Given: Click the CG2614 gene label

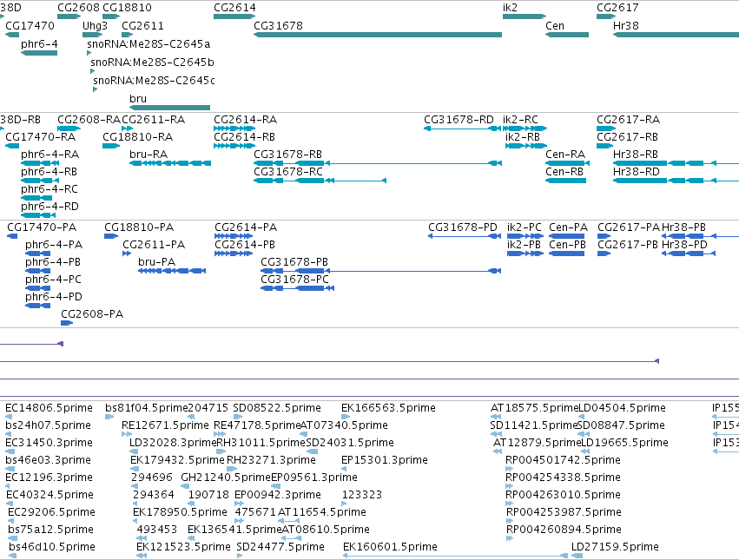Looking at the screenshot, I should [234, 8].
